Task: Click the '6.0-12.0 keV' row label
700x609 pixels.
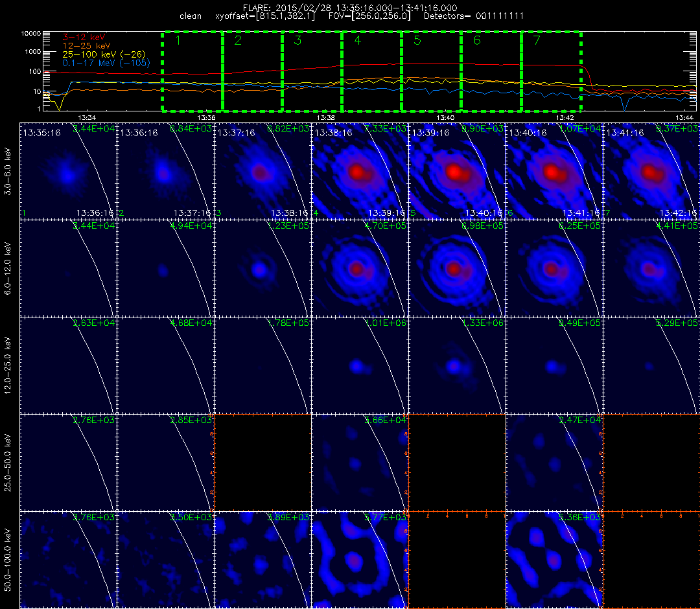Action: tap(8, 269)
